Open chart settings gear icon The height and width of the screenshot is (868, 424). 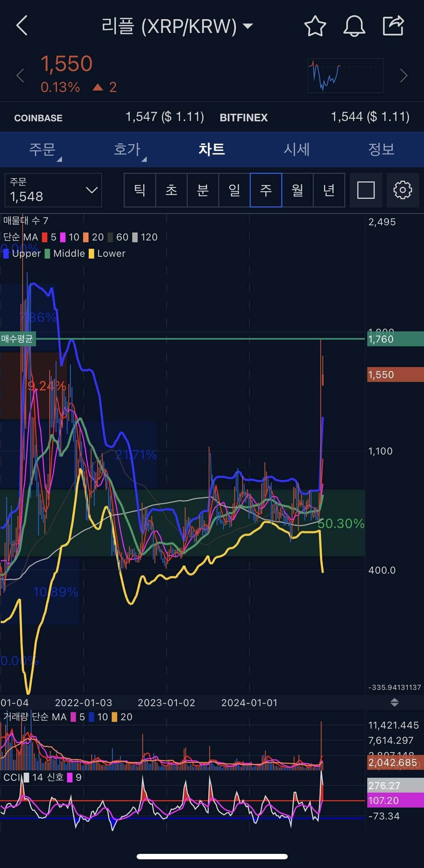(403, 190)
